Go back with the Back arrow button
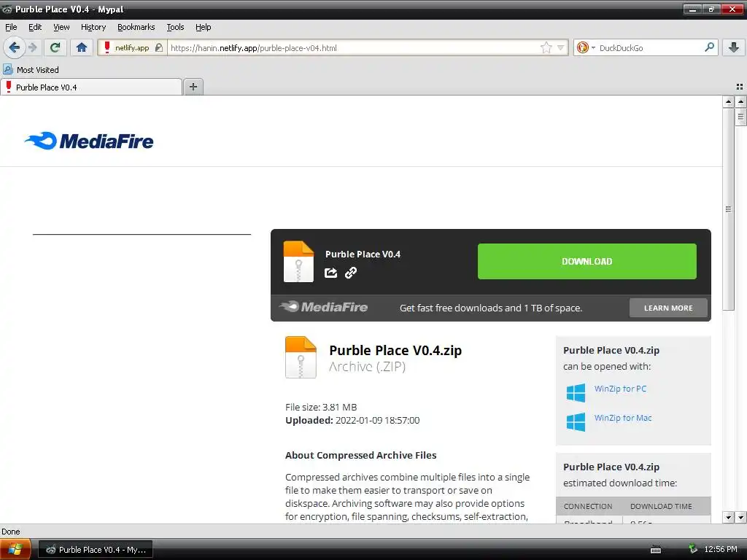The height and width of the screenshot is (560, 747). pyautogui.click(x=15, y=47)
